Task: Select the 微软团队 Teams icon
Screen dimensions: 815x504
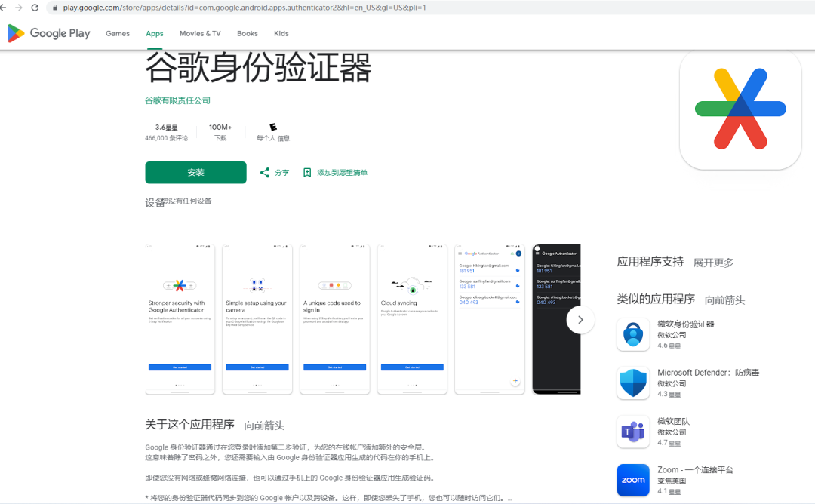Action: pyautogui.click(x=632, y=431)
